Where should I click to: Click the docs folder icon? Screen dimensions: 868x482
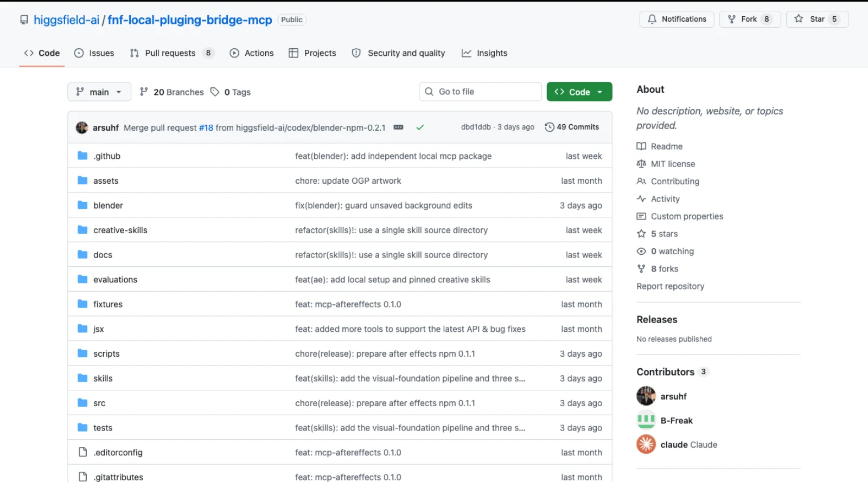82,254
